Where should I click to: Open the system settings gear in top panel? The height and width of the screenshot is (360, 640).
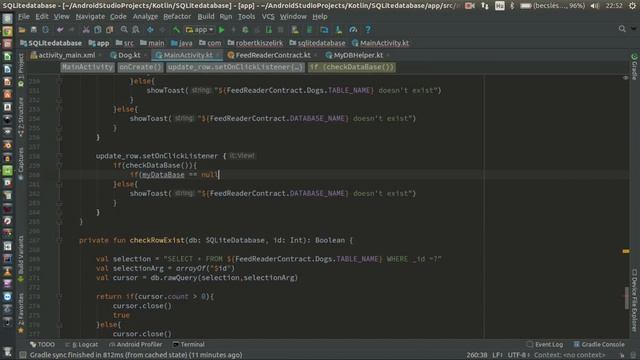click(633, 6)
